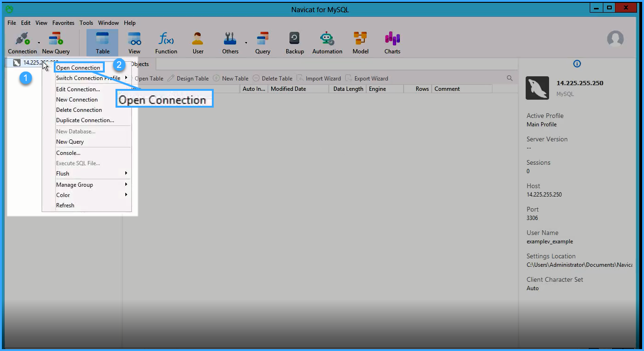
Task: Open the Automation robot icon
Action: [327, 39]
